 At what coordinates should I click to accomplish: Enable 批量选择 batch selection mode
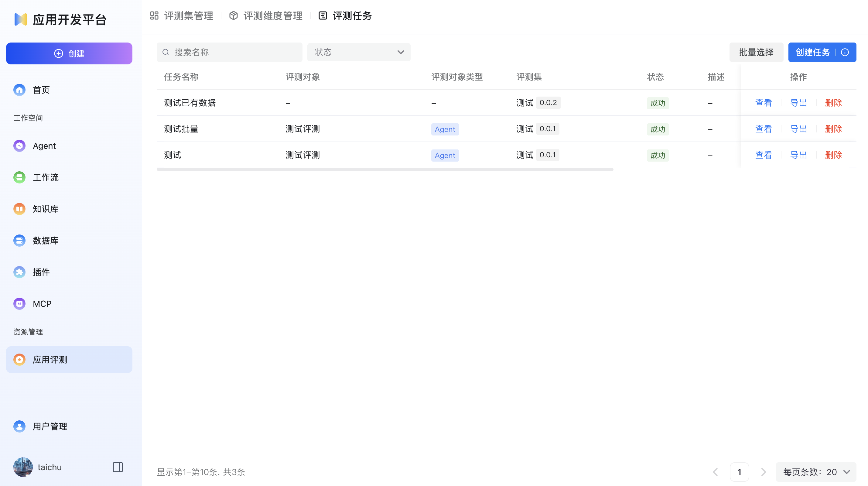click(x=756, y=52)
